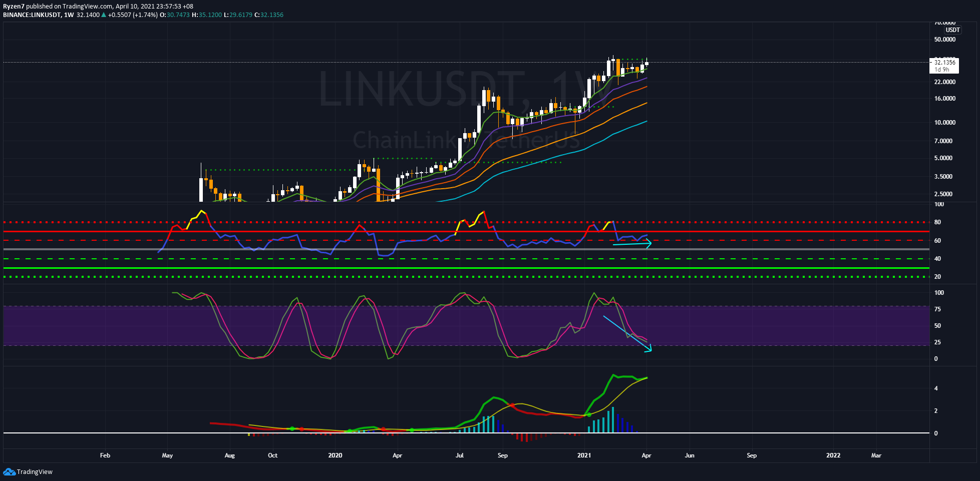The width and height of the screenshot is (980, 481).
Task: Click the Jun label on the time axis
Action: coord(690,455)
